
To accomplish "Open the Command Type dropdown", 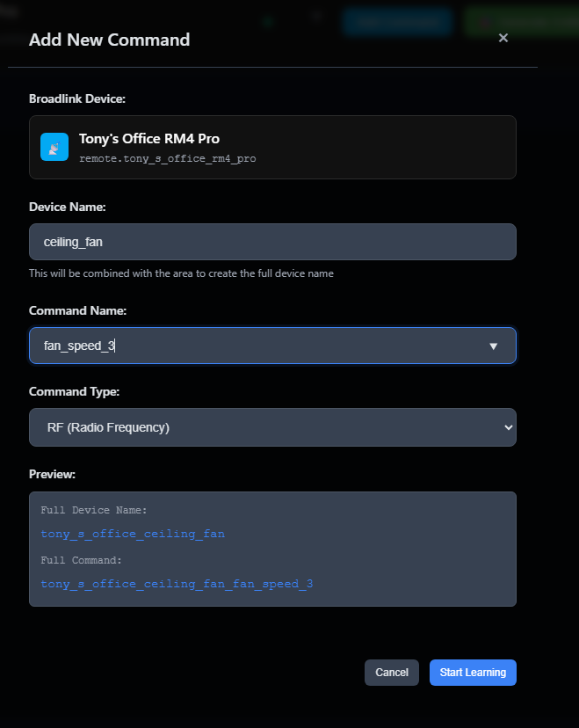I will click(272, 427).
